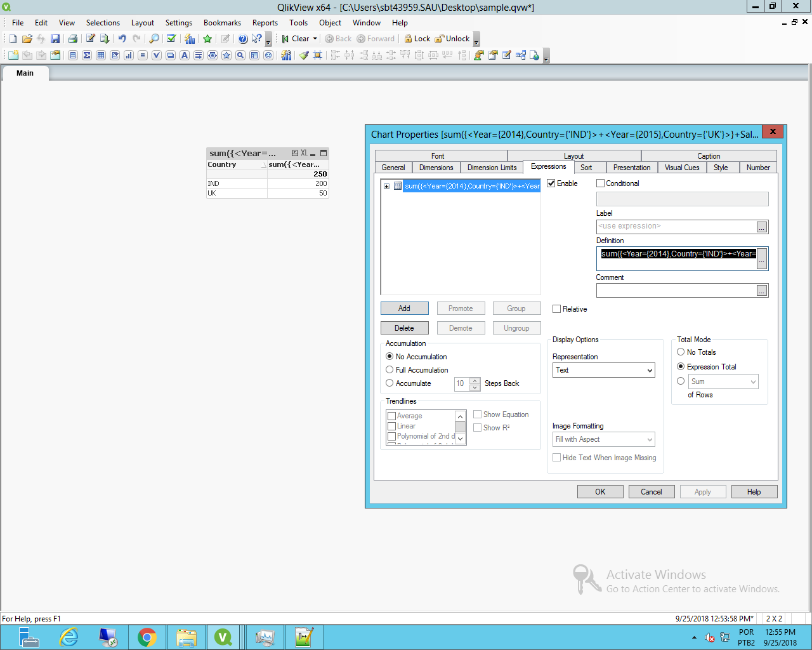Viewport: 812px width, 650px height.
Task: Open the Comment field ellipsis button
Action: (x=762, y=291)
